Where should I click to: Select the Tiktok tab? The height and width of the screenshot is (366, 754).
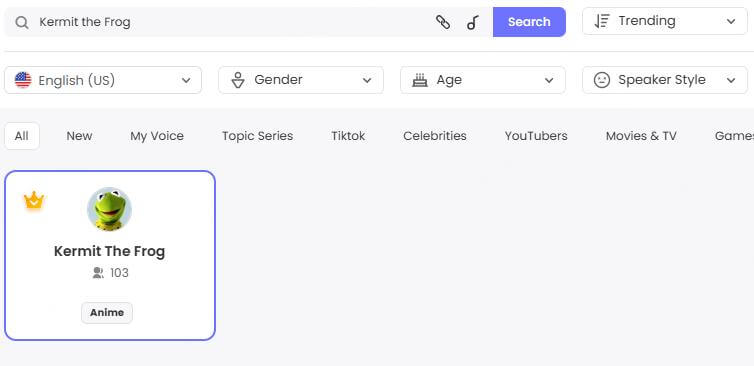[348, 136]
